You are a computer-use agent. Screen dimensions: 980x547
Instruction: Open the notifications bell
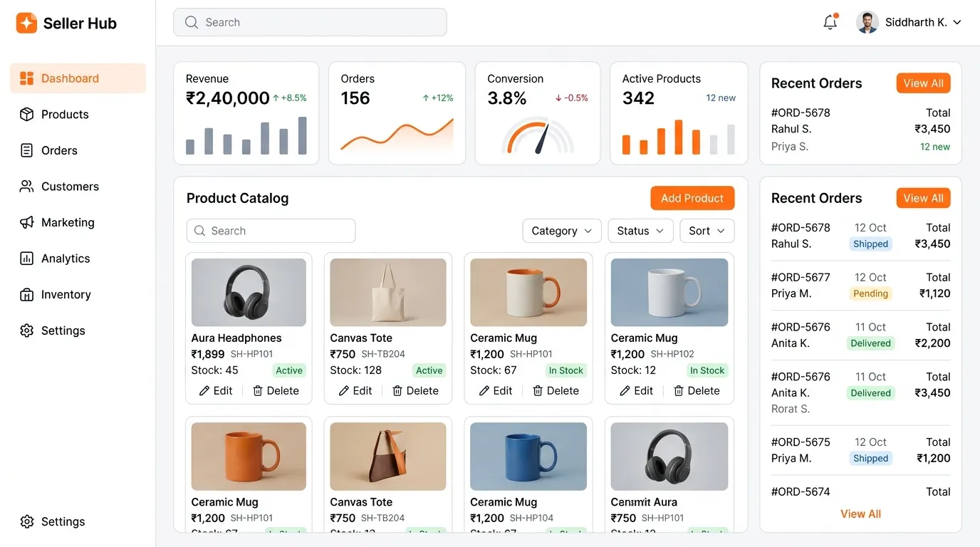pyautogui.click(x=830, y=22)
